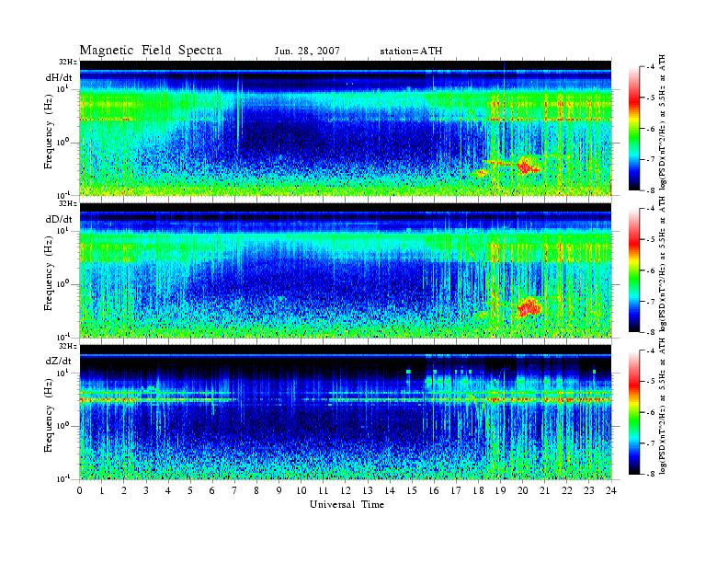
Task: Click the Universal Time tick label "18"
Action: (x=478, y=490)
